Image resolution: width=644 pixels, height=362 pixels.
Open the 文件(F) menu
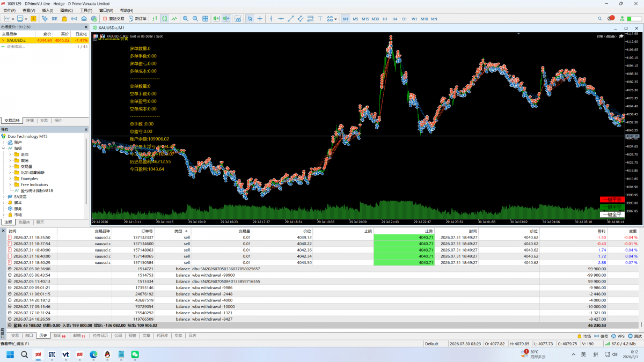coord(10,10)
